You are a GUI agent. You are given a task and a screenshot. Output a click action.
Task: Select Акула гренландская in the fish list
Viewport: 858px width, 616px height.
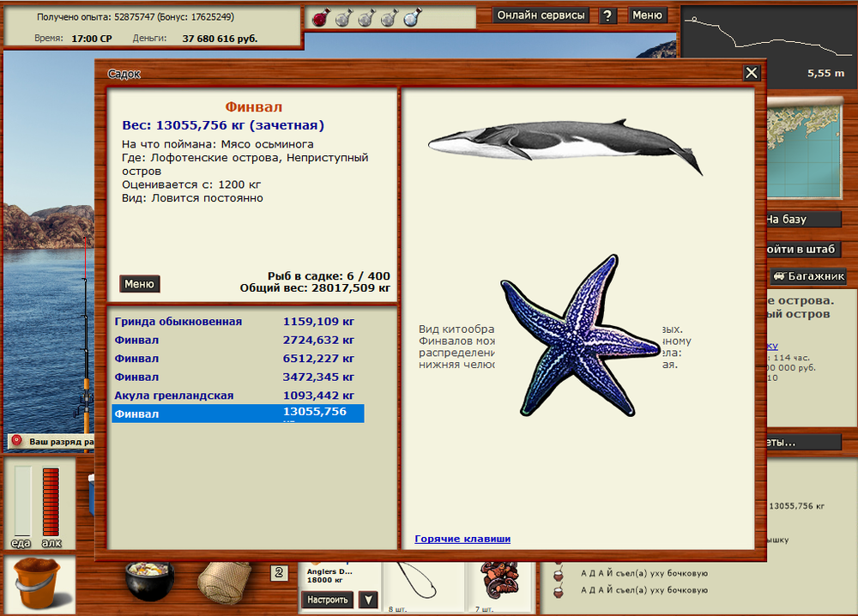[175, 396]
